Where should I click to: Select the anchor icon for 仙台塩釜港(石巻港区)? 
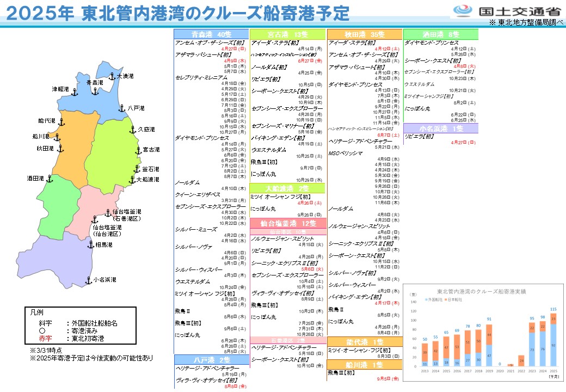tap(108, 213)
